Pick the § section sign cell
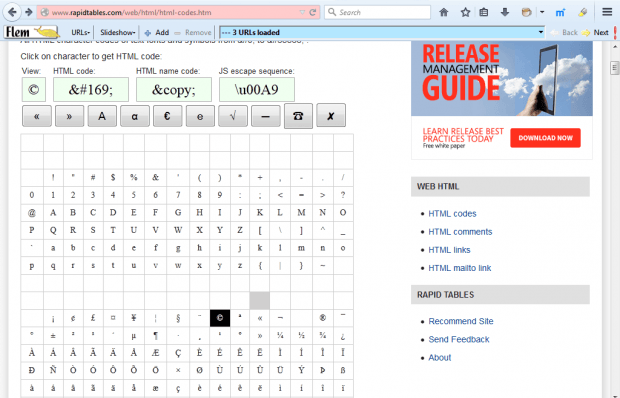This screenshot has width=620, height=398. pyautogui.click(x=178, y=318)
